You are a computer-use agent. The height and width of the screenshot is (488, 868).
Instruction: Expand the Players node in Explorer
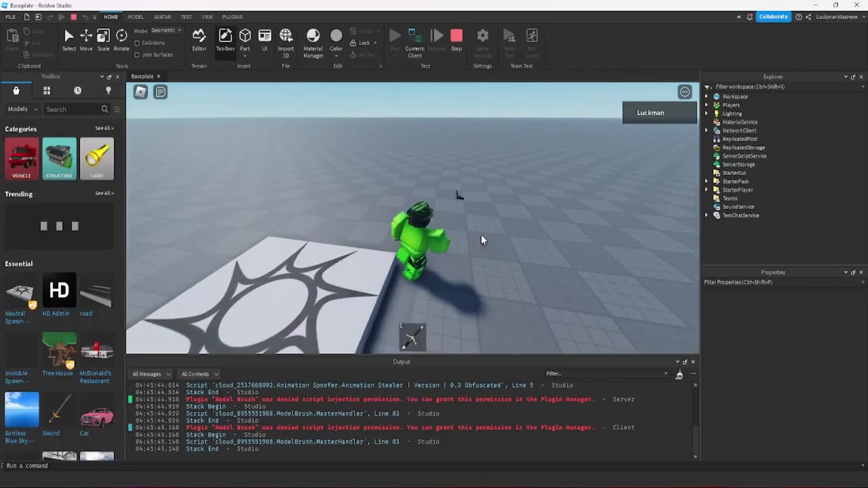(x=707, y=105)
